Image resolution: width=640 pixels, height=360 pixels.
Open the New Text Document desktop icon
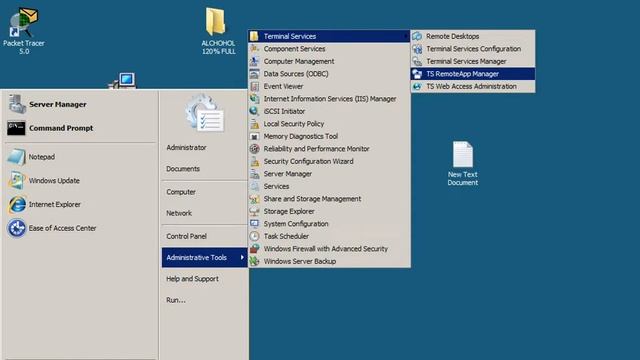pos(462,163)
